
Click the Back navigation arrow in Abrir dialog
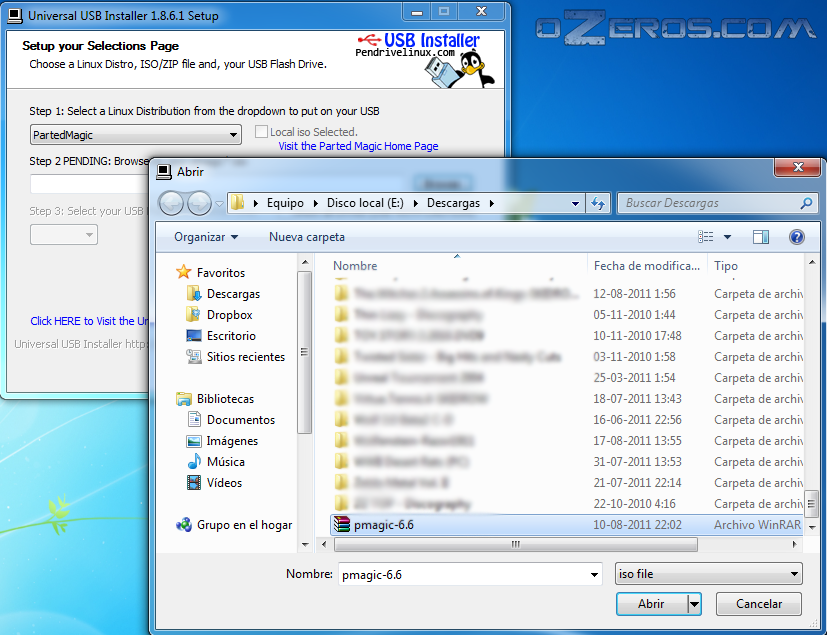[171, 203]
